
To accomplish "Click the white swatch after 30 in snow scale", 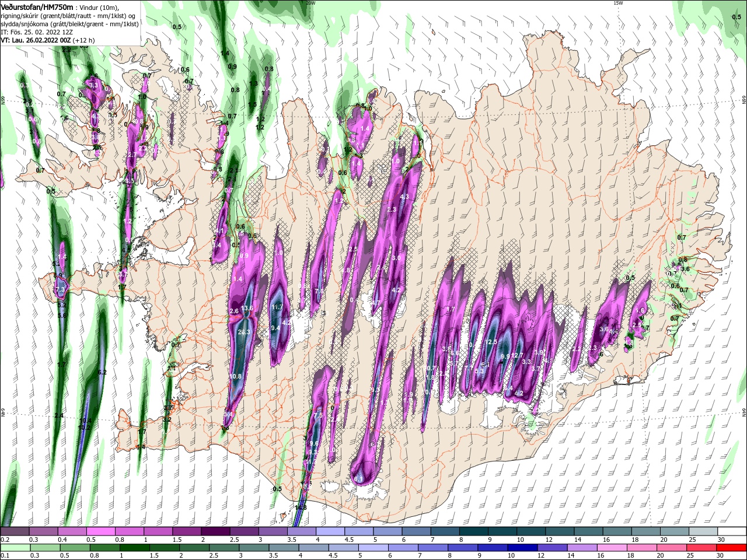I will 732,531.
